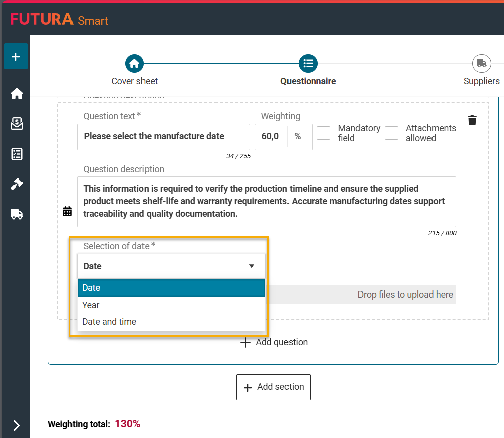Screen dimensions: 504x438
Task: Click the Weighting percentage input field
Action: pos(272,137)
